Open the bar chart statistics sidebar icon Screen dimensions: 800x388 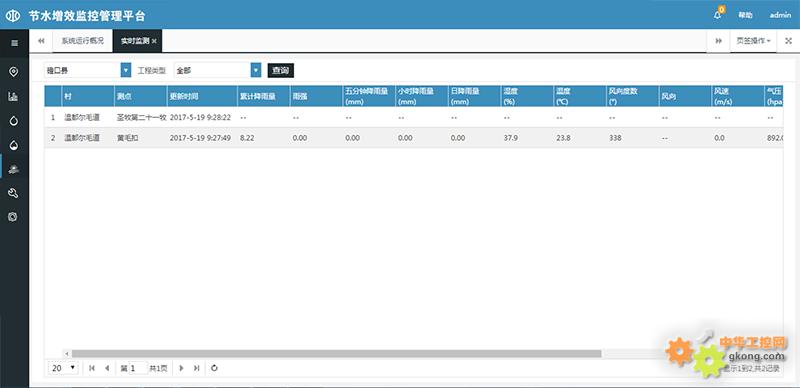tap(14, 96)
